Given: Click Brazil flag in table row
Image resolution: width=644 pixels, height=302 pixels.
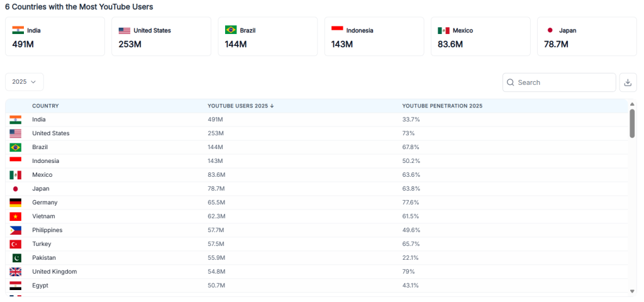Looking at the screenshot, I should pyautogui.click(x=15, y=147).
